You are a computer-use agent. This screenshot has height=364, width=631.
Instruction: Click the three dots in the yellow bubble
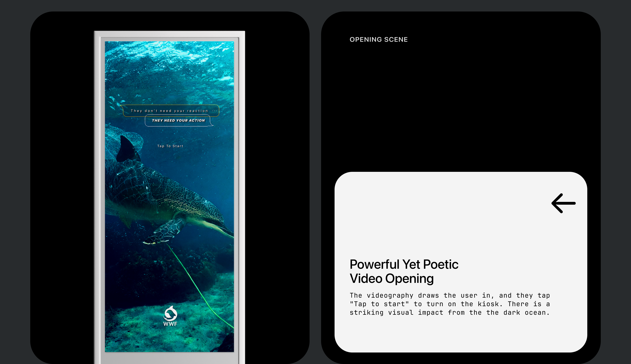215,111
